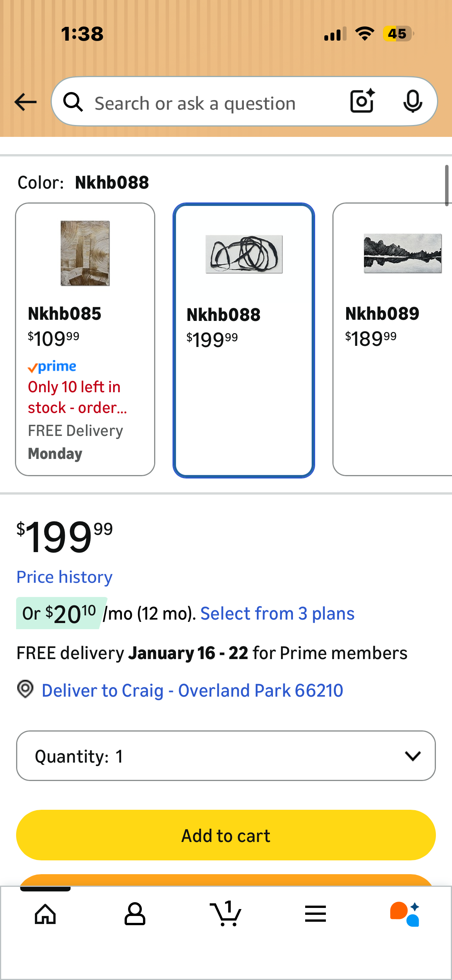Click the search text field
The image size is (452, 980).
215,103
